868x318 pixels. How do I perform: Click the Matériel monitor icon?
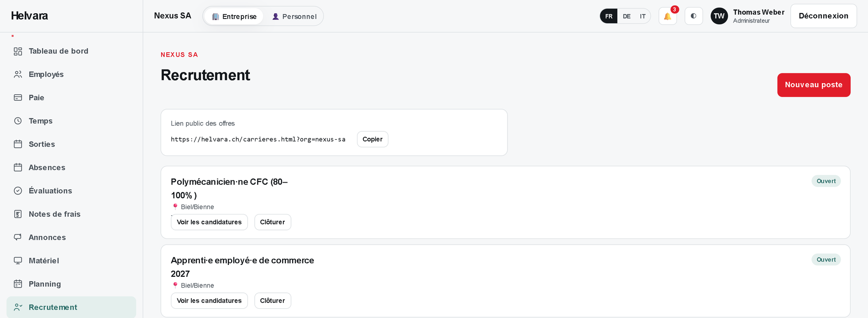click(18, 261)
